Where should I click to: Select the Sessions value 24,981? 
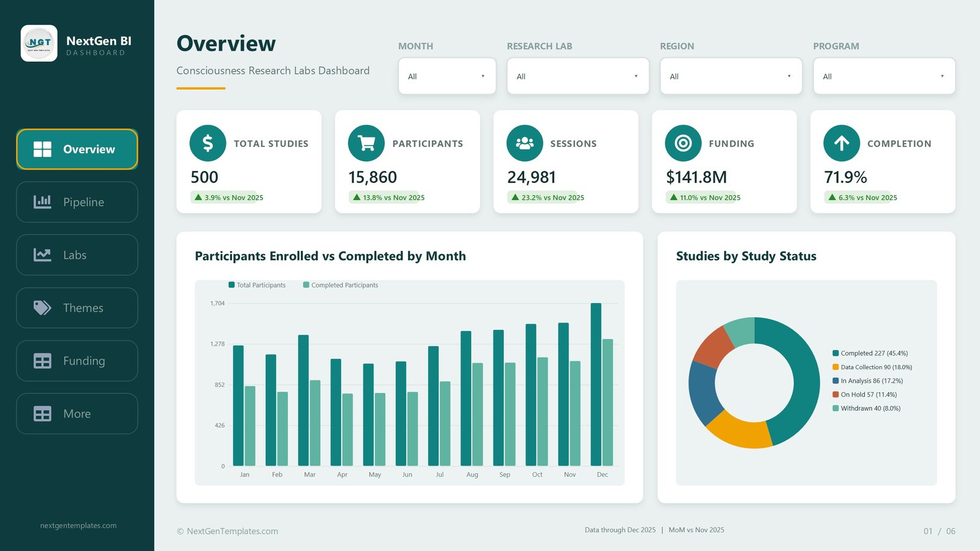click(x=531, y=177)
